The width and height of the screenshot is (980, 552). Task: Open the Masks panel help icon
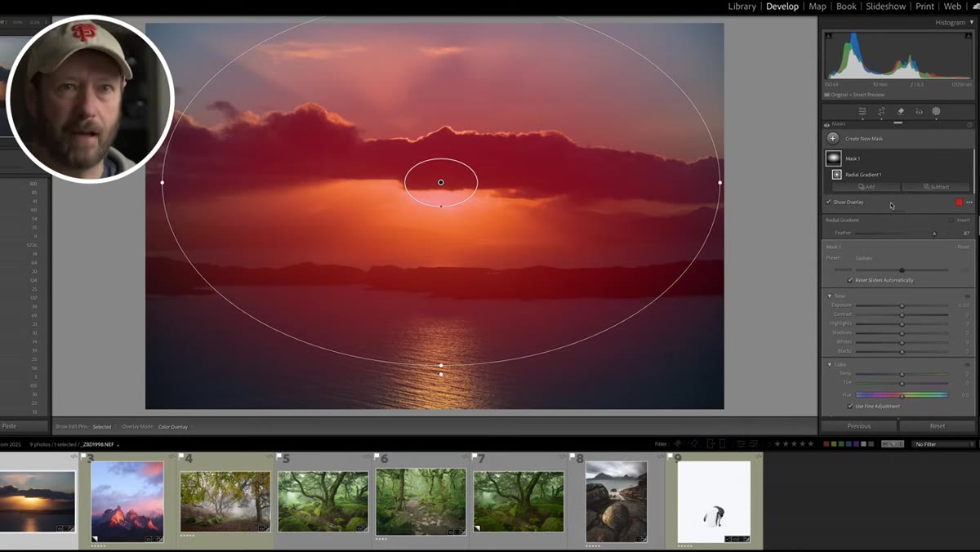pyautogui.click(x=969, y=124)
